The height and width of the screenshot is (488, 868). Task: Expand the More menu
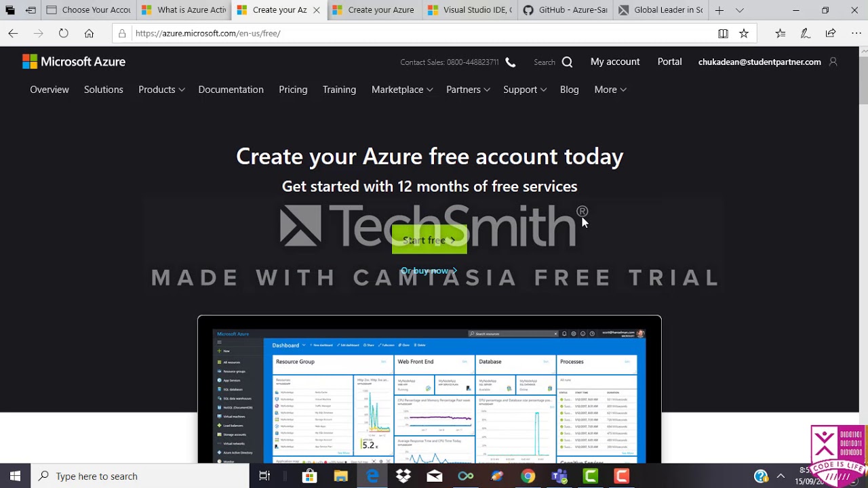click(x=610, y=89)
